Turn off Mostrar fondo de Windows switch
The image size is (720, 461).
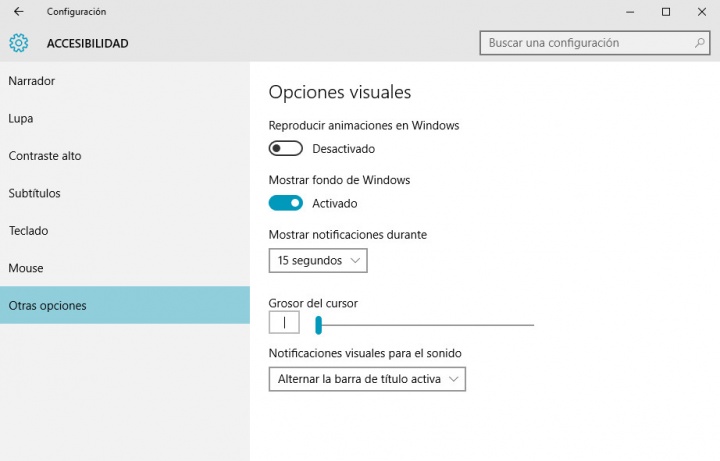pyautogui.click(x=286, y=203)
